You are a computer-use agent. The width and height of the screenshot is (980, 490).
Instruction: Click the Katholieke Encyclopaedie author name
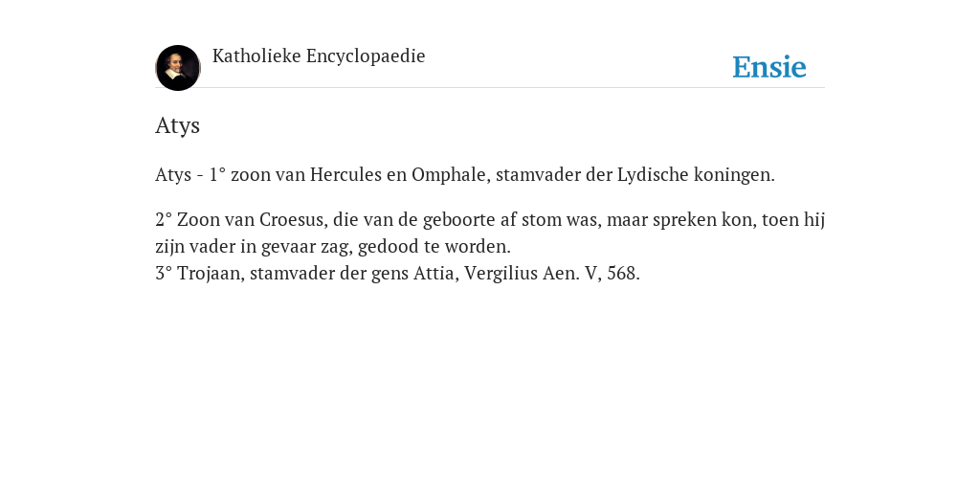click(319, 56)
